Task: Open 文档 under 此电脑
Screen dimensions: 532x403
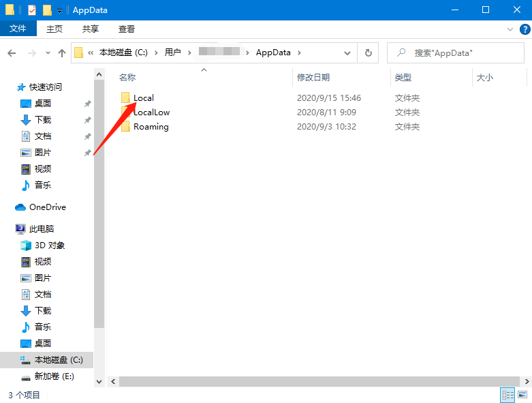Action: (43, 295)
